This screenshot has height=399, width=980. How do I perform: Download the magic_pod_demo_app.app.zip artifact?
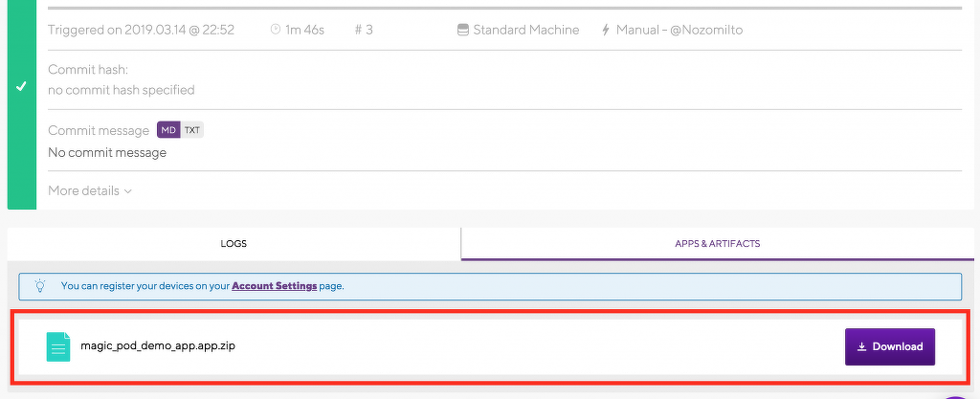pyautogui.click(x=889, y=346)
